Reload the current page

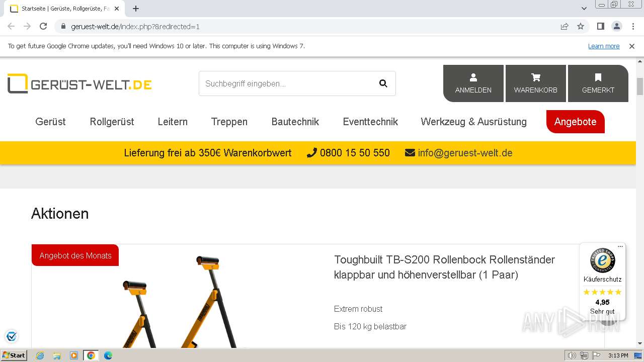(43, 27)
